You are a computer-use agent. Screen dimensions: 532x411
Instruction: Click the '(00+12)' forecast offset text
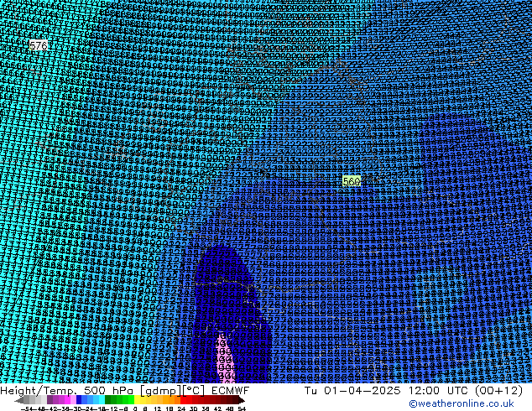point(498,390)
